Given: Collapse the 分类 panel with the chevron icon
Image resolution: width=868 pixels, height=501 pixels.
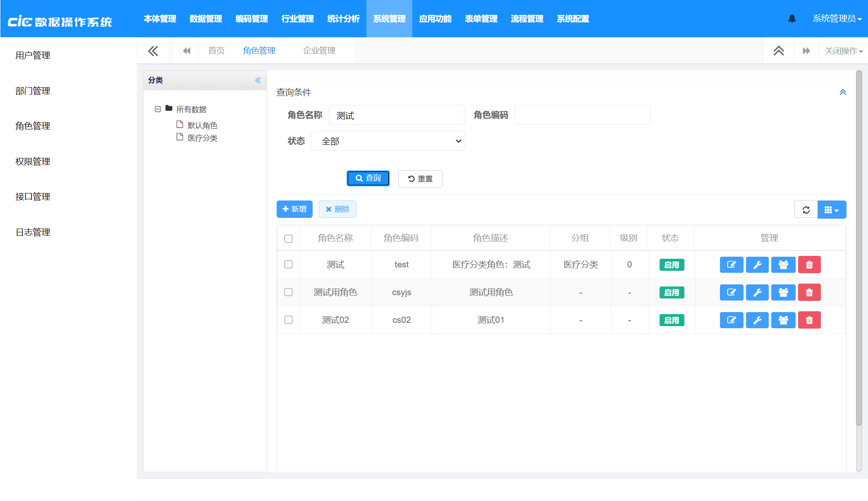Looking at the screenshot, I should pyautogui.click(x=258, y=80).
